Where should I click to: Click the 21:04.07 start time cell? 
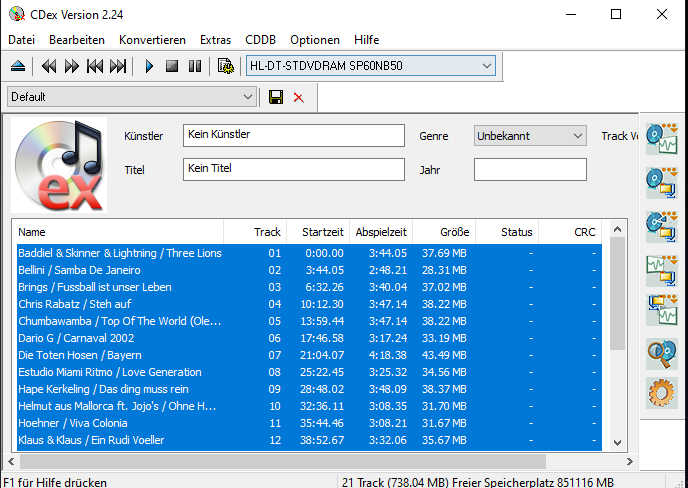[x=322, y=355]
